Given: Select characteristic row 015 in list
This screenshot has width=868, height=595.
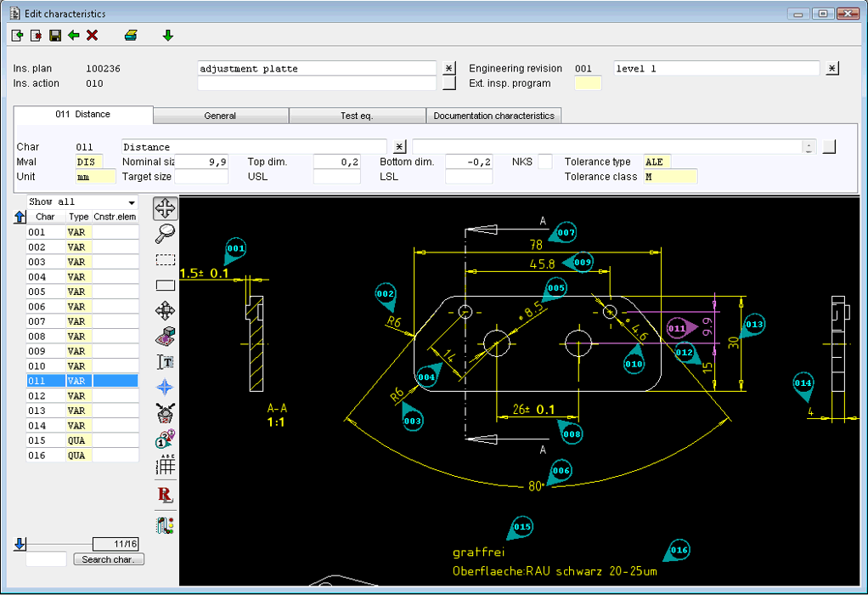Looking at the screenshot, I should click(x=37, y=440).
